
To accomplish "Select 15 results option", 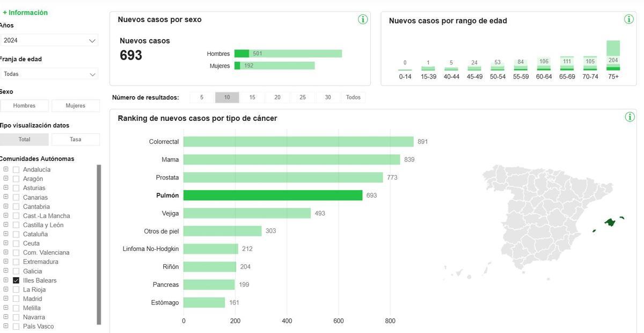I will coord(252,97).
